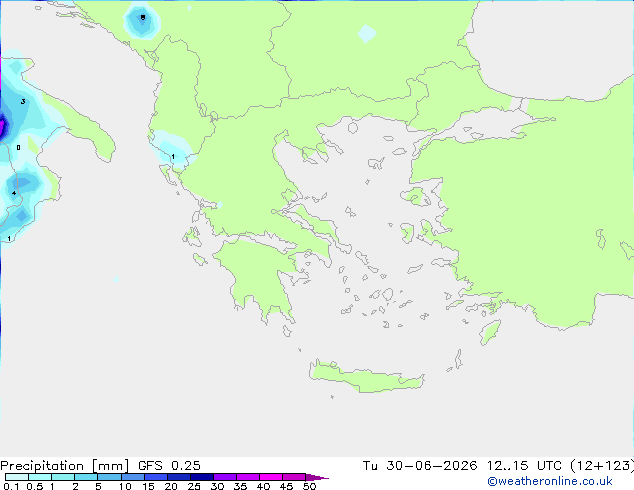Click the purple swatch between 30 and 35

(x=225, y=477)
